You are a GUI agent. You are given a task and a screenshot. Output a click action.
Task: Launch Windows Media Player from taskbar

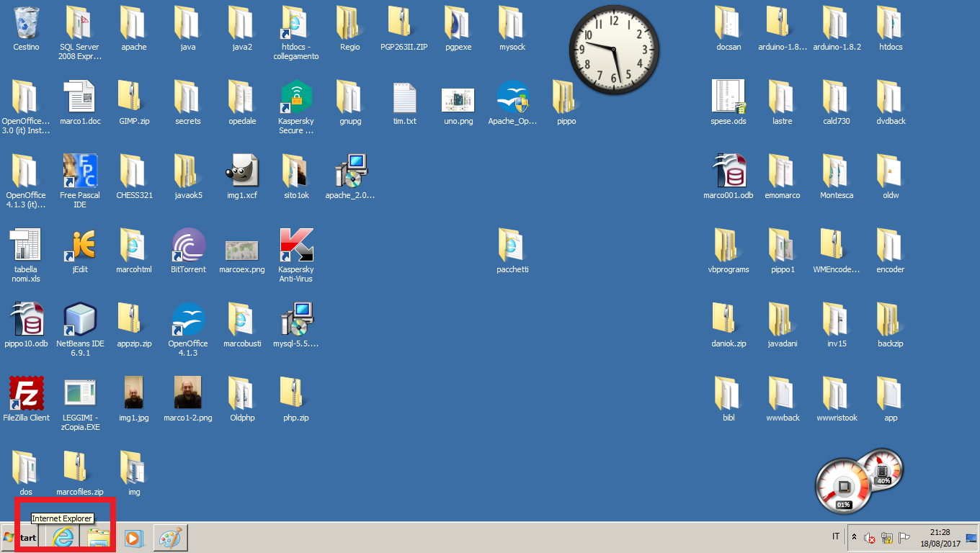134,538
